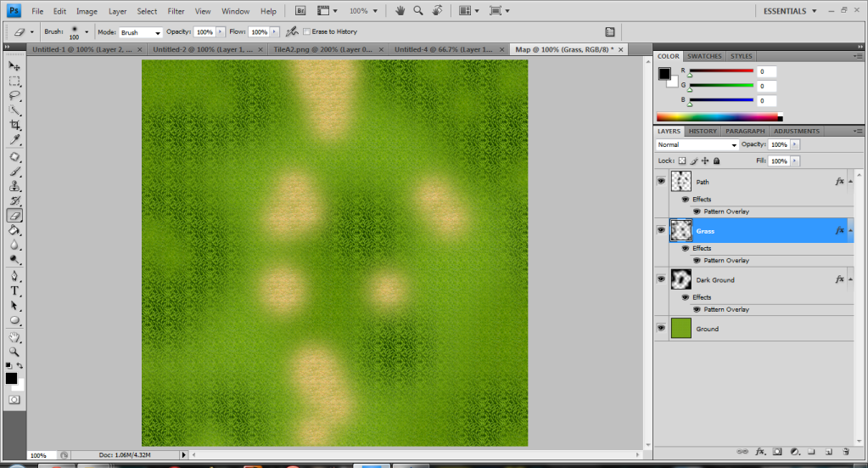
Task: Select the Pen tool
Action: 15,276
